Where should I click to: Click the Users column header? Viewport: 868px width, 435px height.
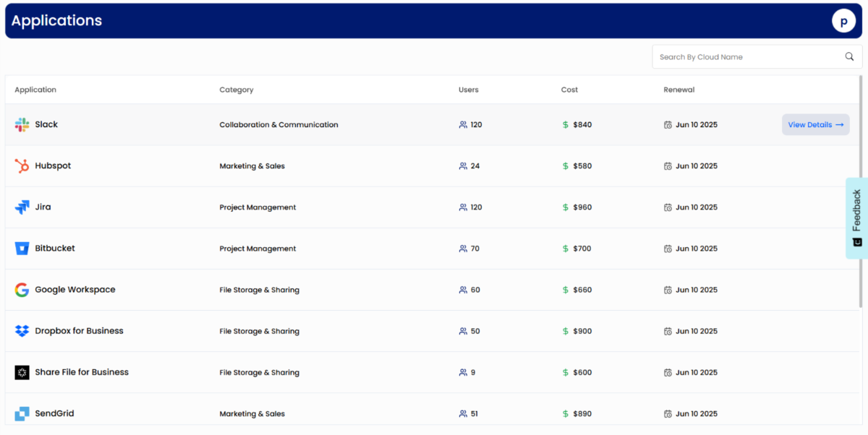[x=469, y=90]
